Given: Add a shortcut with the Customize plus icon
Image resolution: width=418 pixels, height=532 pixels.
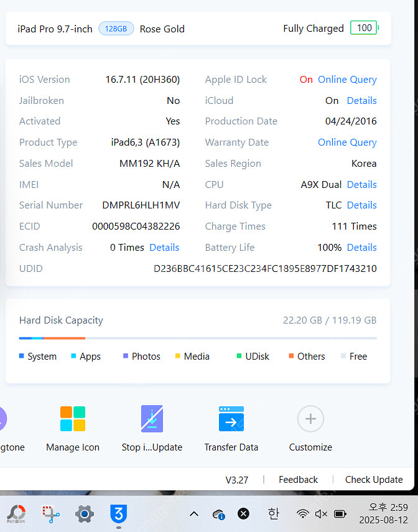Looking at the screenshot, I should tap(310, 419).
